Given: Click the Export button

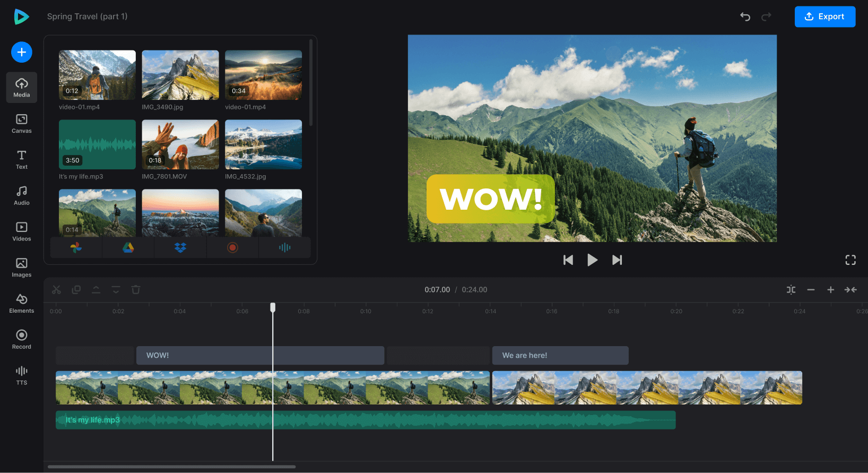Looking at the screenshot, I should coord(824,16).
